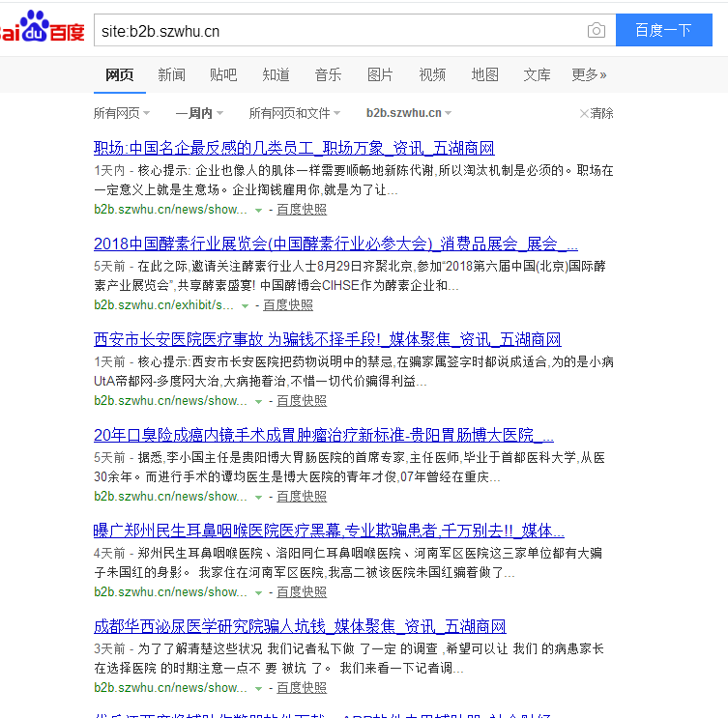This screenshot has width=728, height=718.
Task: Open result 职场:中国名企最反感的几类员工
Action: point(294,149)
